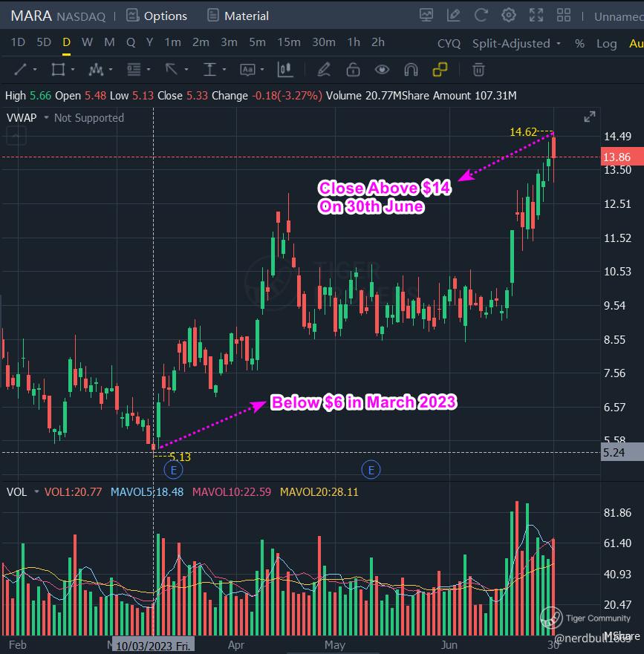Open the Split-Adjusted dropdown
The height and width of the screenshot is (654, 644).
[515, 43]
